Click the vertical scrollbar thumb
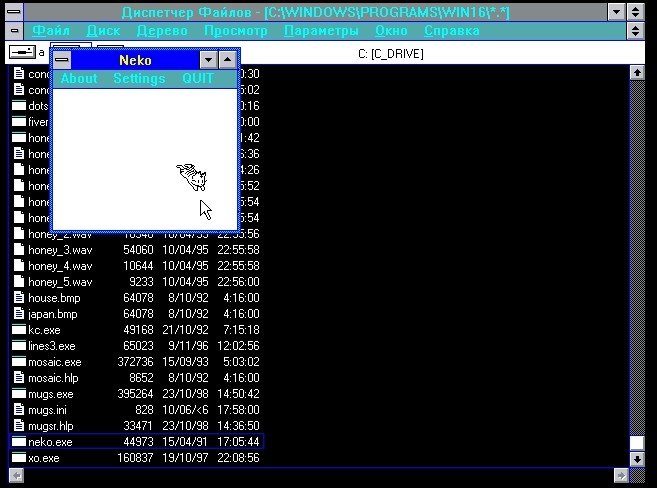657x488 pixels. tap(637, 443)
